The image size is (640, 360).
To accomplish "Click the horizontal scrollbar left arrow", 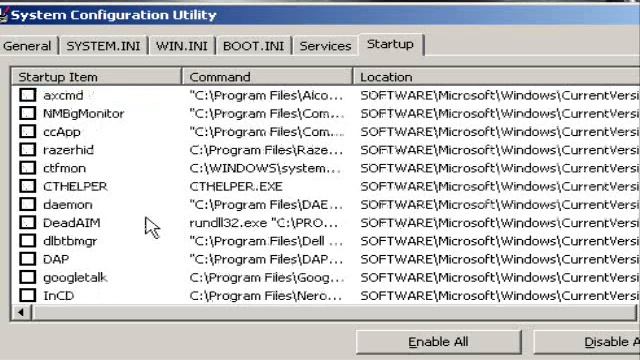I will click(21, 313).
